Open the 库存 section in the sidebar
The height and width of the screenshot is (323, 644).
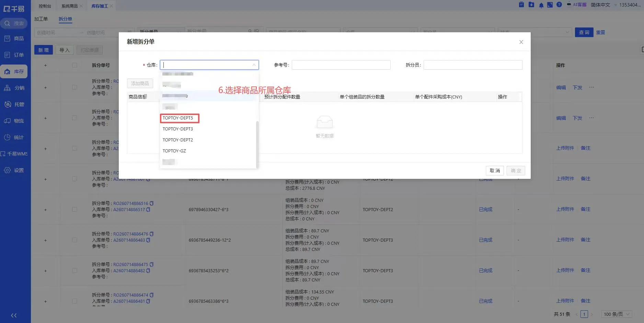pos(14,71)
